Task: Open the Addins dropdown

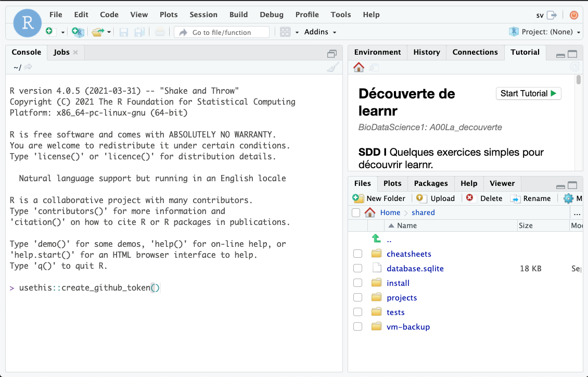Action: pyautogui.click(x=320, y=32)
